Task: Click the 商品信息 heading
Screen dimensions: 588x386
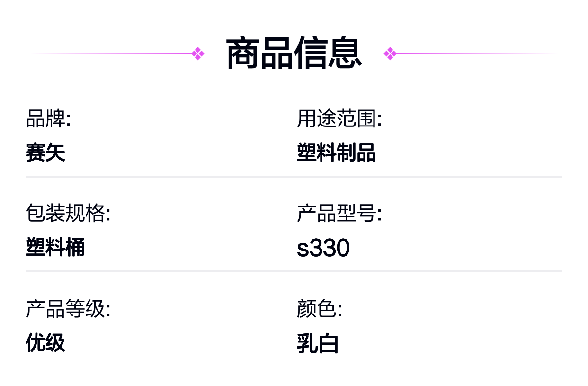Action: 294,54
